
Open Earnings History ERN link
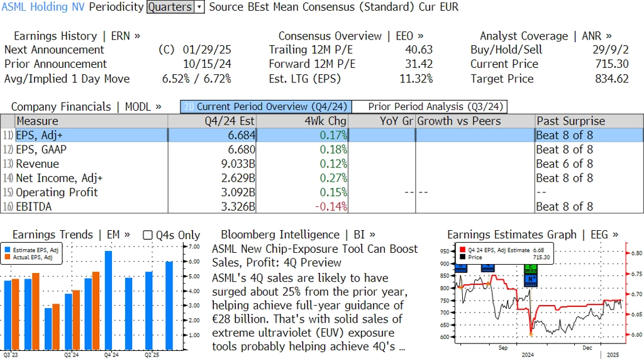pos(77,36)
